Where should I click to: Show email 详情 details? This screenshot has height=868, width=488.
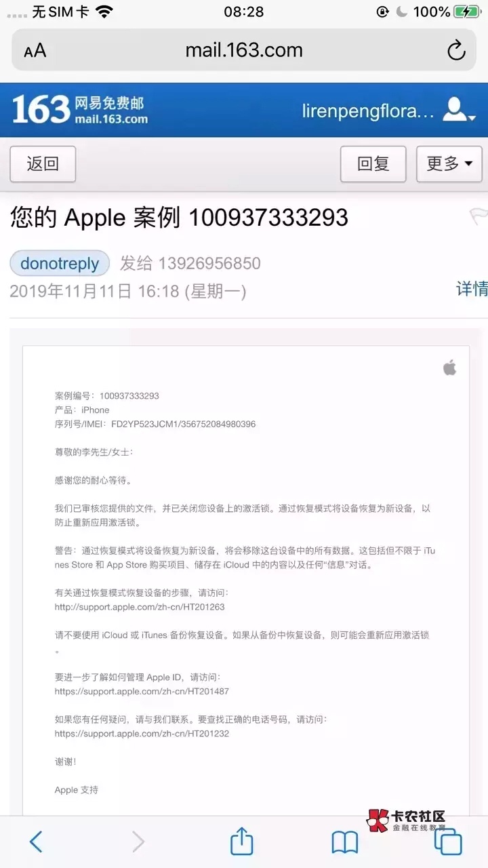pos(472,289)
